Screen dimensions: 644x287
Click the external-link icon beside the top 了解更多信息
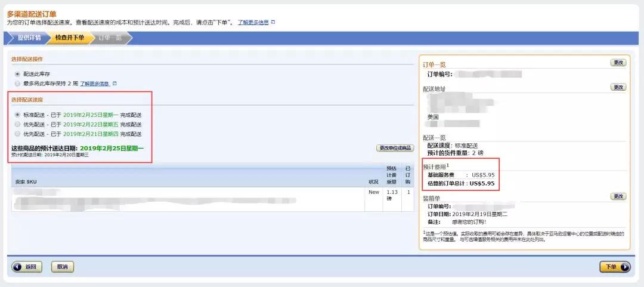[x=273, y=23]
